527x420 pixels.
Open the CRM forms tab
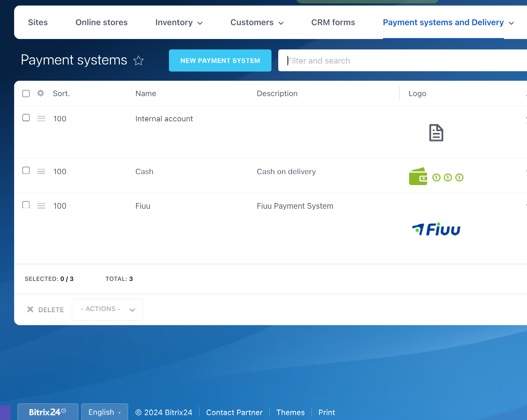(333, 22)
